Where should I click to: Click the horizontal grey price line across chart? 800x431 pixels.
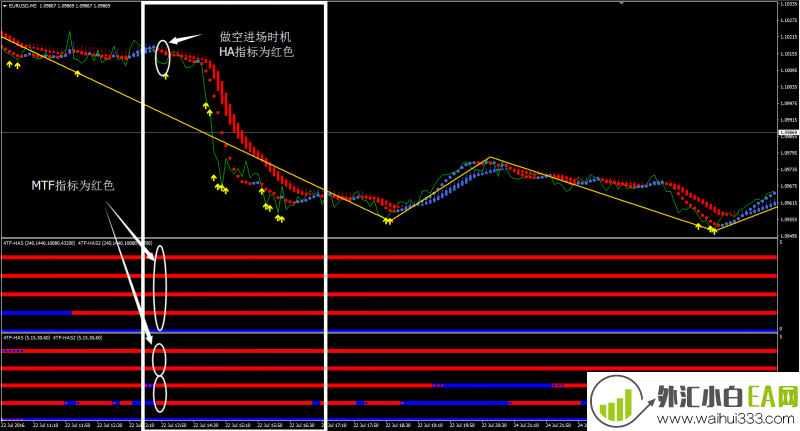[x=389, y=133]
